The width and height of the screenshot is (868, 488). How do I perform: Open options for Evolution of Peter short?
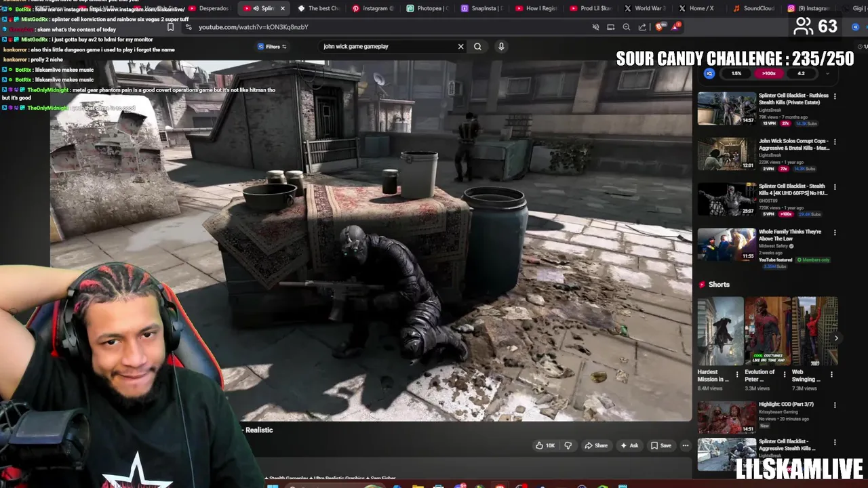(x=785, y=374)
